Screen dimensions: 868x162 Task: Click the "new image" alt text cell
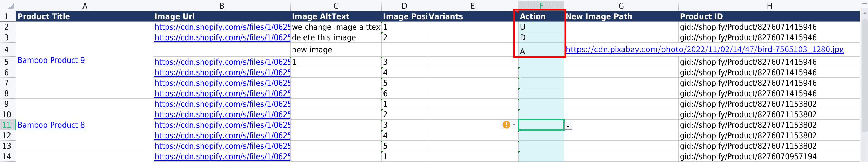click(335, 50)
